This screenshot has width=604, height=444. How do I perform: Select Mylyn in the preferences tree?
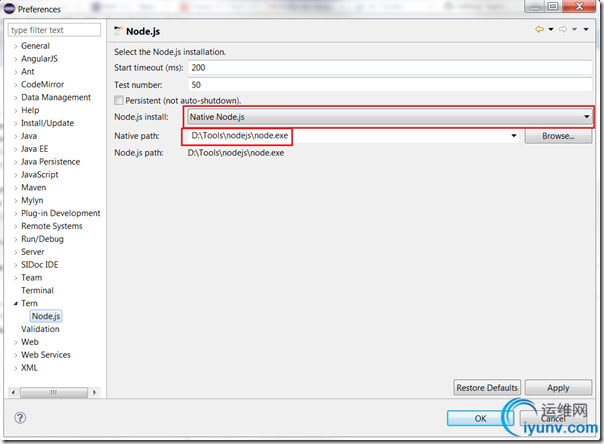[32, 200]
